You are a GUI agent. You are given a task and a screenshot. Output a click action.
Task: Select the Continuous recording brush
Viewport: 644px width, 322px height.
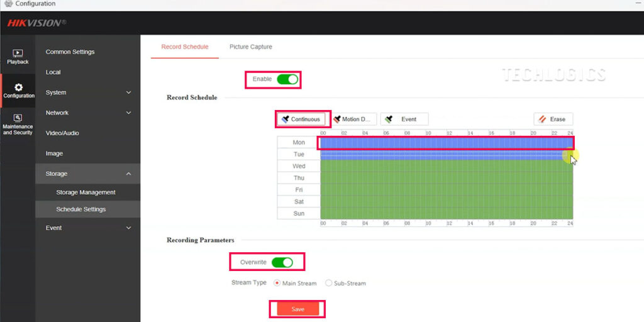301,119
